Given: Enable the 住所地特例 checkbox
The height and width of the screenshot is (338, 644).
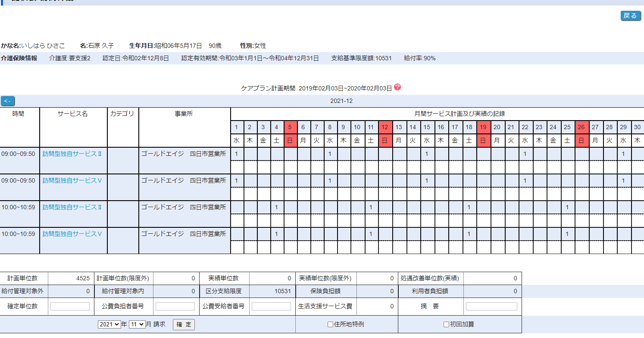Looking at the screenshot, I should tap(330, 325).
